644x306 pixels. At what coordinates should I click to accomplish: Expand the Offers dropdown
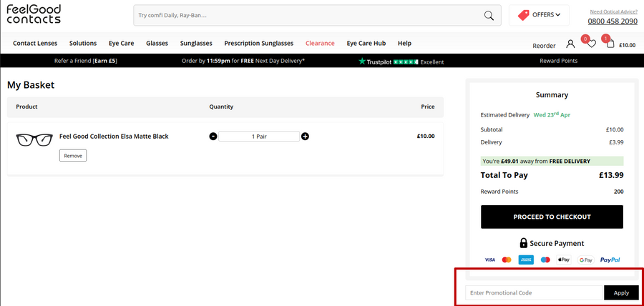coord(539,15)
